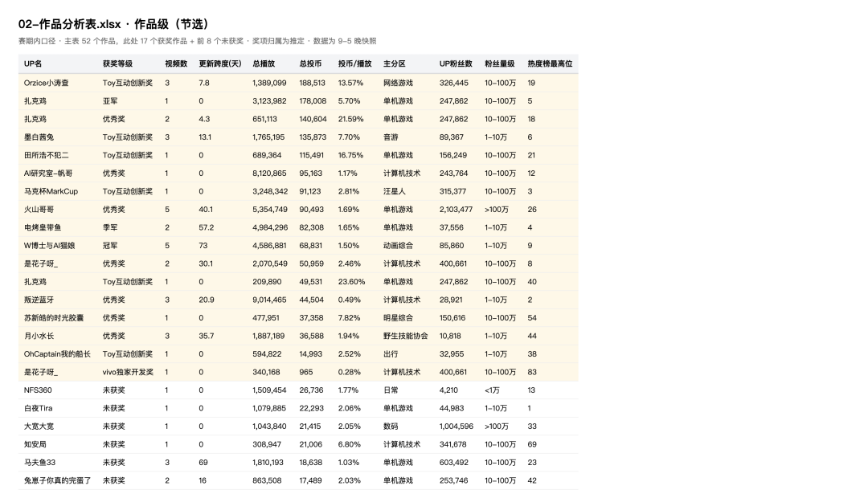
Task: Click the 知安局 name cell
Action: pos(35,444)
